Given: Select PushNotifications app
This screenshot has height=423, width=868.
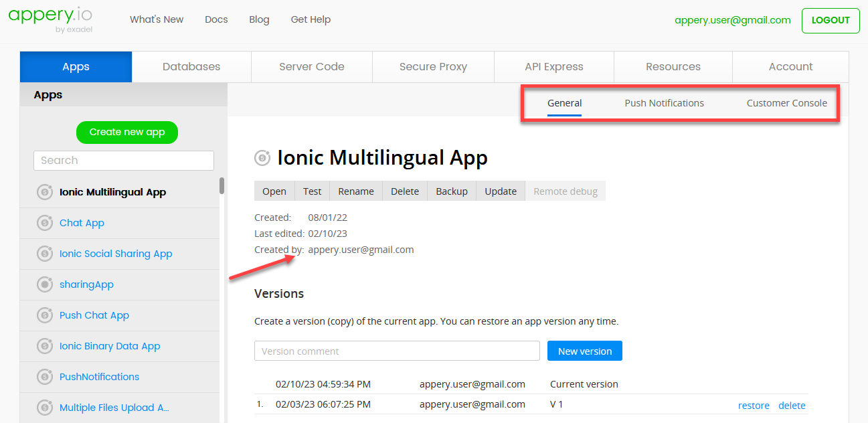Looking at the screenshot, I should [100, 377].
